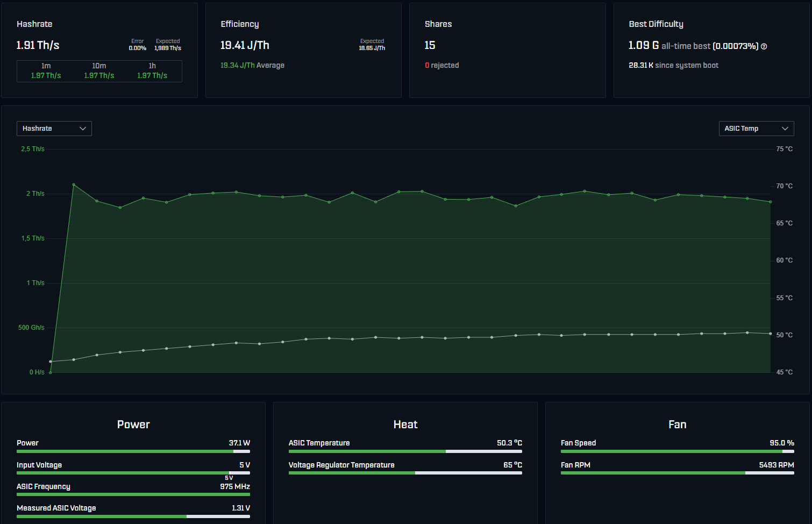Image resolution: width=812 pixels, height=524 pixels.
Task: Open the ASIC Temp chart series dropdown
Action: point(756,129)
